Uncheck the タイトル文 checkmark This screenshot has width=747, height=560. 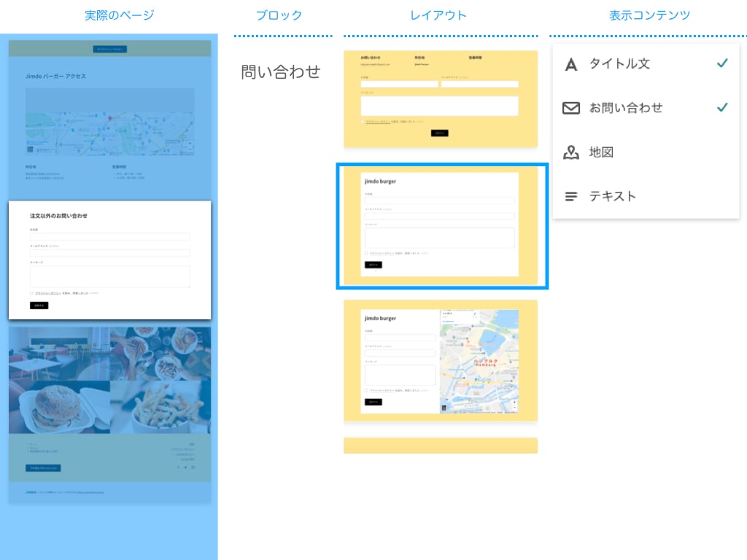[x=721, y=63]
